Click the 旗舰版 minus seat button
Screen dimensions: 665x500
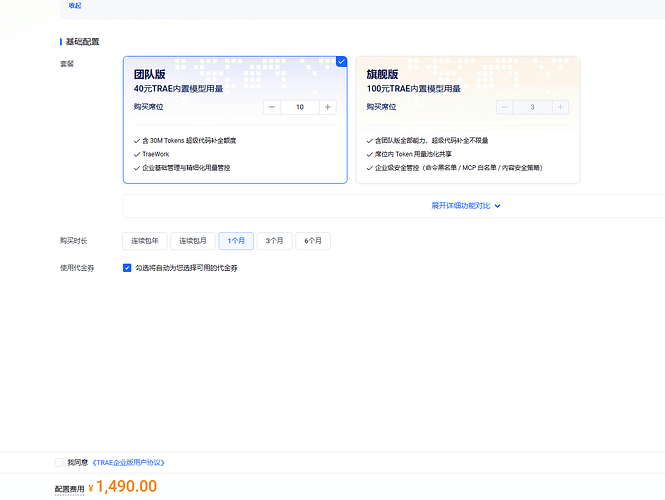tap(505, 107)
